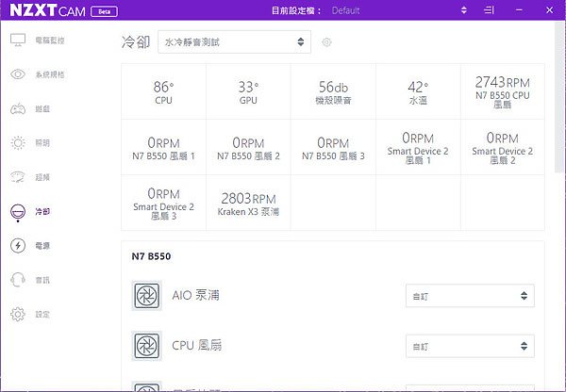The width and height of the screenshot is (566, 392).
Task: Click the AIO 泵浦 label
Action: 195,295
